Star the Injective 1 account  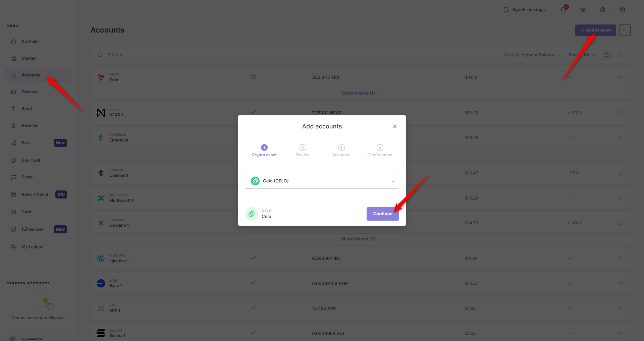(621, 259)
